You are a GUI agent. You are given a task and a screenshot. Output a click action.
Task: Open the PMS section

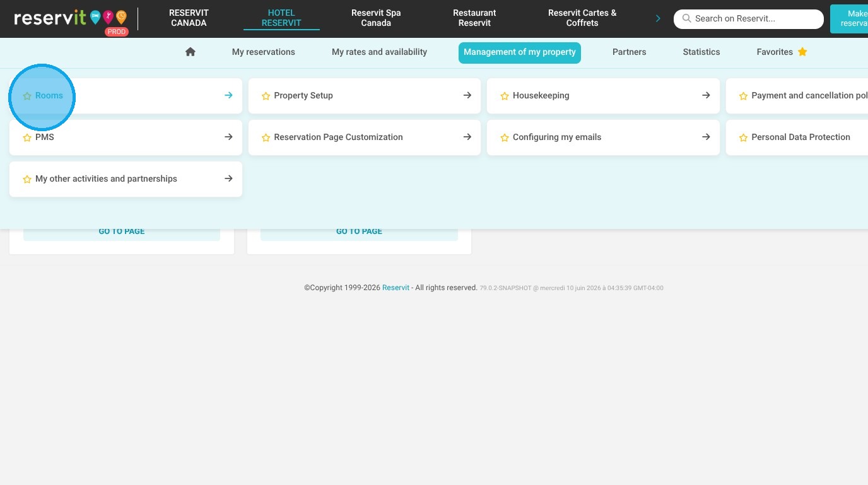coord(126,137)
